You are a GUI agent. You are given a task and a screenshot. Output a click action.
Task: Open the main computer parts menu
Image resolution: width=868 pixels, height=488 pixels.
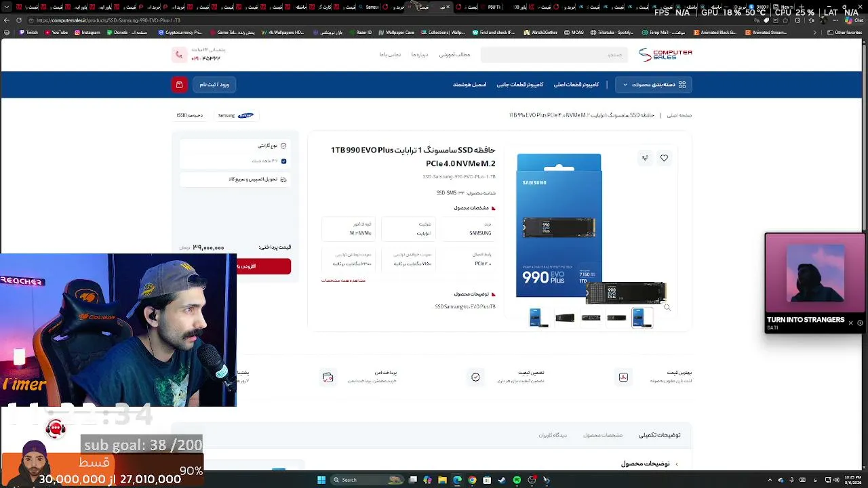576,85
